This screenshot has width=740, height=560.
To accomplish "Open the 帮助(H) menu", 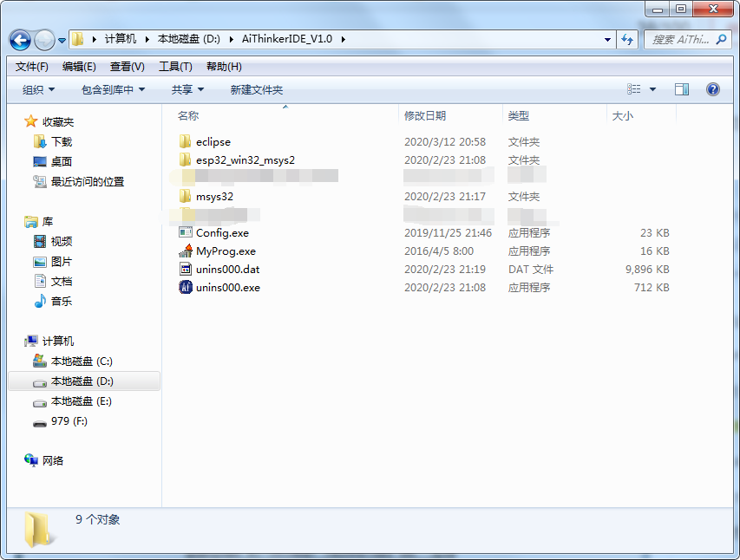I will (x=224, y=67).
